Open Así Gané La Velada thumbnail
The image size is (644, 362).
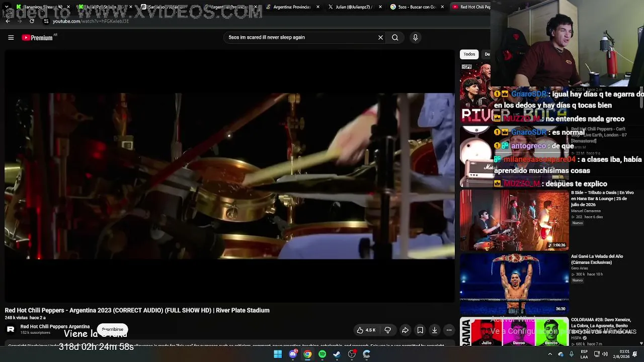514,284
